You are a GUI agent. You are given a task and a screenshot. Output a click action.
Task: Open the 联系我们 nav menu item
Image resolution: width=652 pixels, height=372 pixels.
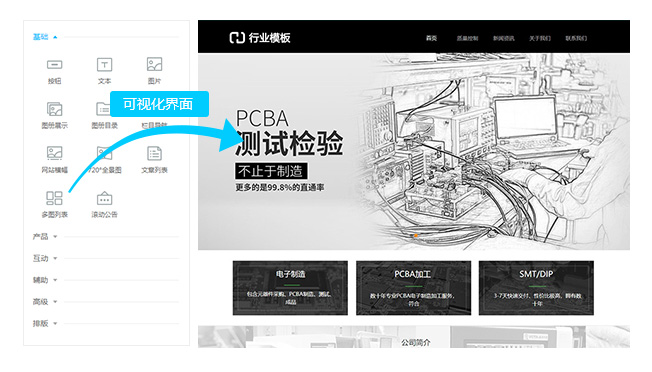click(576, 38)
